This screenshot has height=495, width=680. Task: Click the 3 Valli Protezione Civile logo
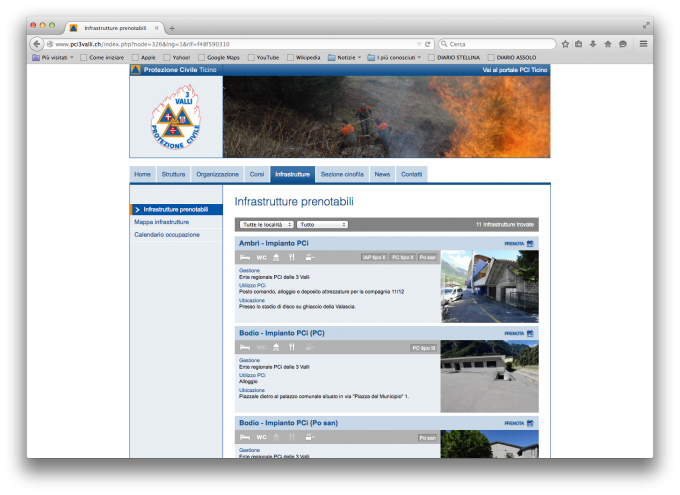coord(176,117)
